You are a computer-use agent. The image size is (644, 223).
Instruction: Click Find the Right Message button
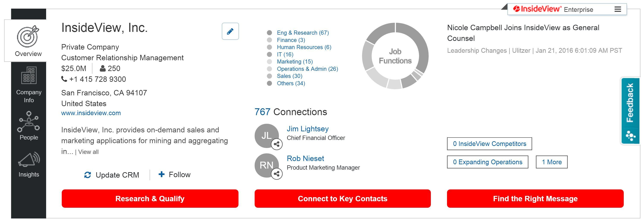point(535,198)
